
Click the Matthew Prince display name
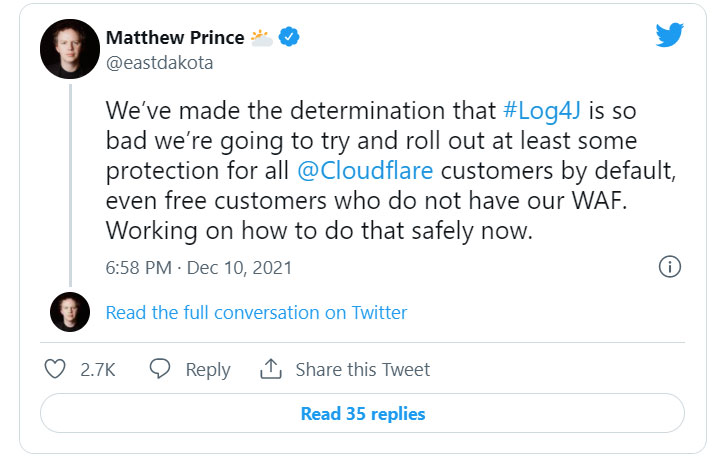click(x=174, y=38)
